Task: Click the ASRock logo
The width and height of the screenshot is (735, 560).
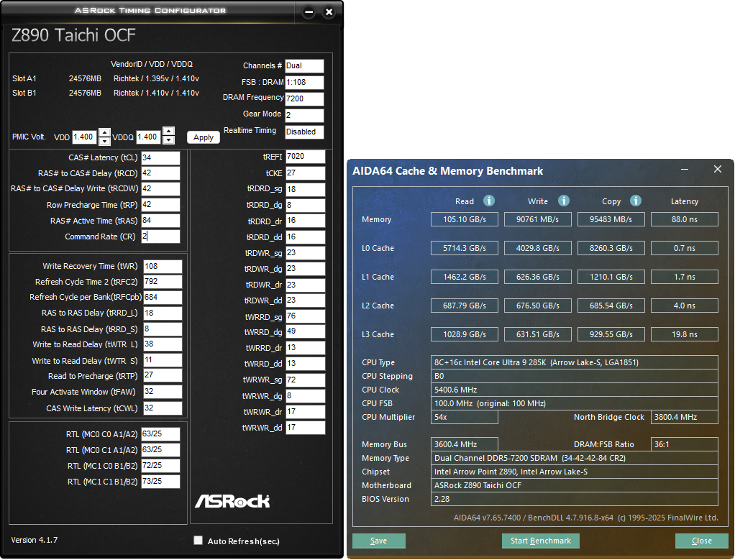Action: click(232, 501)
